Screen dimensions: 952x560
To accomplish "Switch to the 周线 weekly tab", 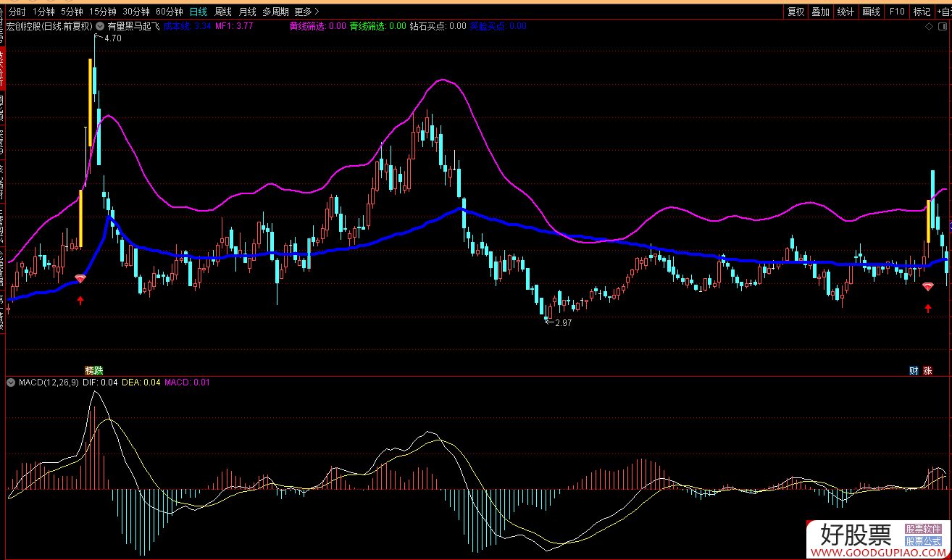I will 223,12.
